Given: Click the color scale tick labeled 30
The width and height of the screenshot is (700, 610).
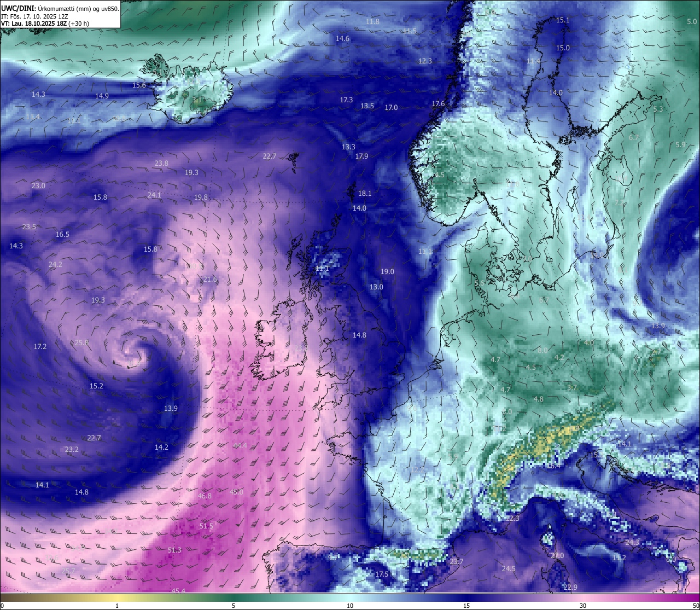Looking at the screenshot, I should pyautogui.click(x=583, y=606).
